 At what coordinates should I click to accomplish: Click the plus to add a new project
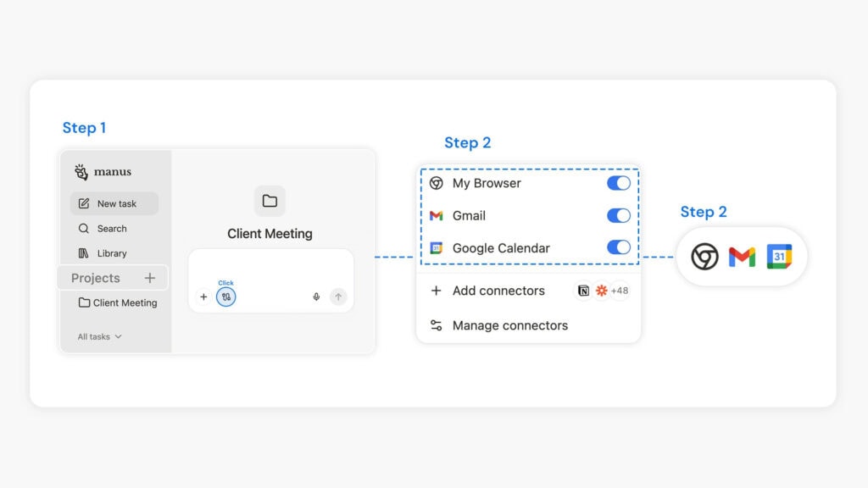(x=150, y=277)
